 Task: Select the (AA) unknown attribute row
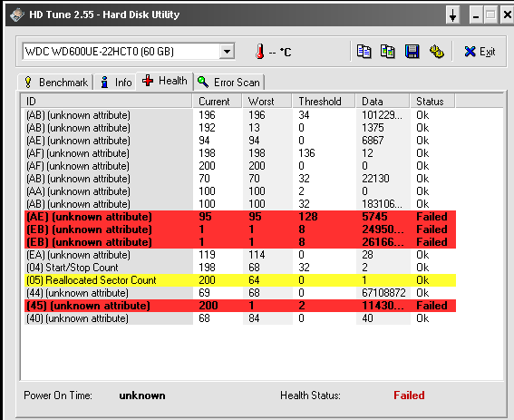pyautogui.click(x=240, y=191)
